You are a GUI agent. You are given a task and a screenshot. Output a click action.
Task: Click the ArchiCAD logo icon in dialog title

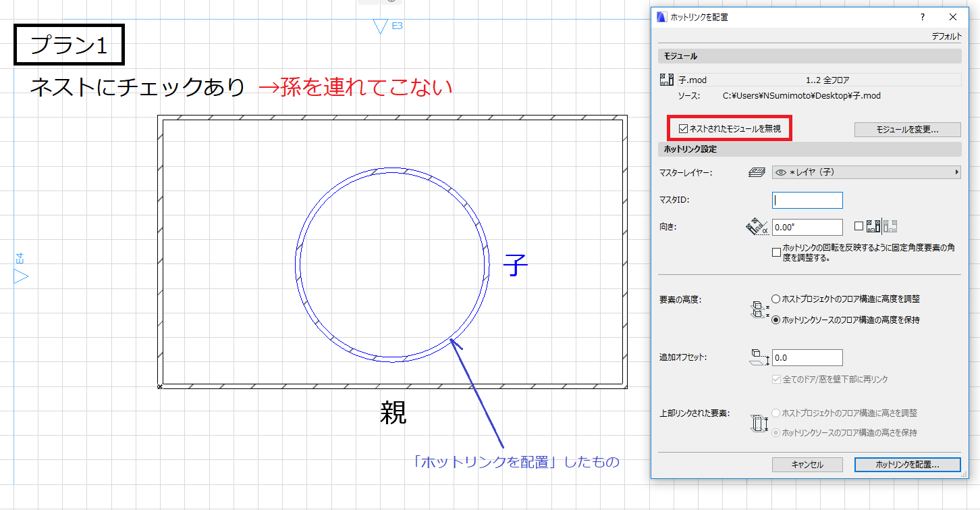[661, 17]
